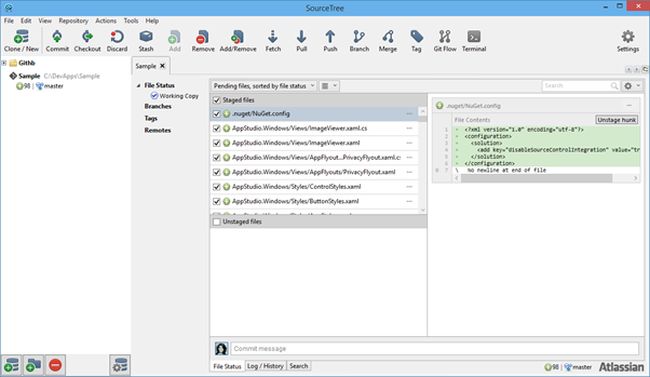This screenshot has width=650, height=377.
Task: Open the Help menu
Action: click(x=152, y=21)
